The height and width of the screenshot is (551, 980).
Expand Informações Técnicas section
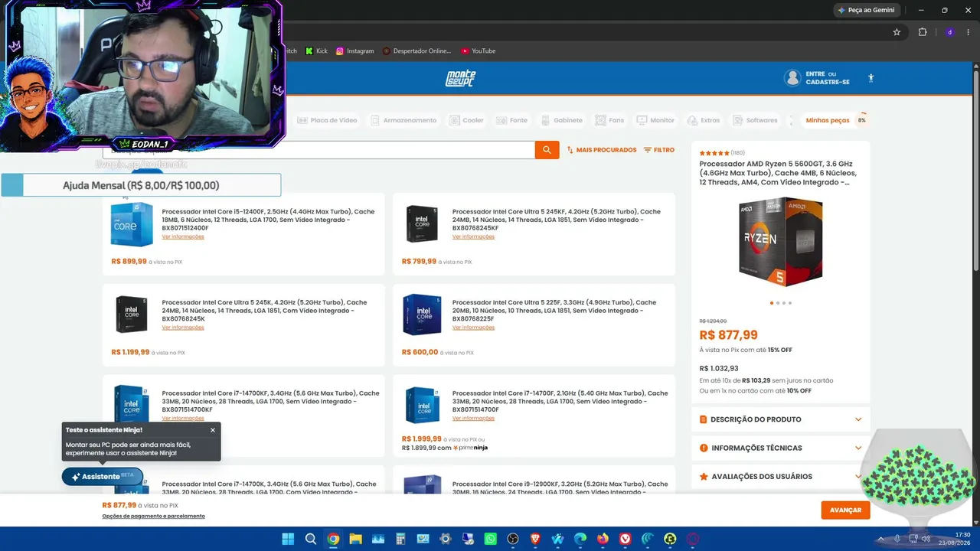781,448
